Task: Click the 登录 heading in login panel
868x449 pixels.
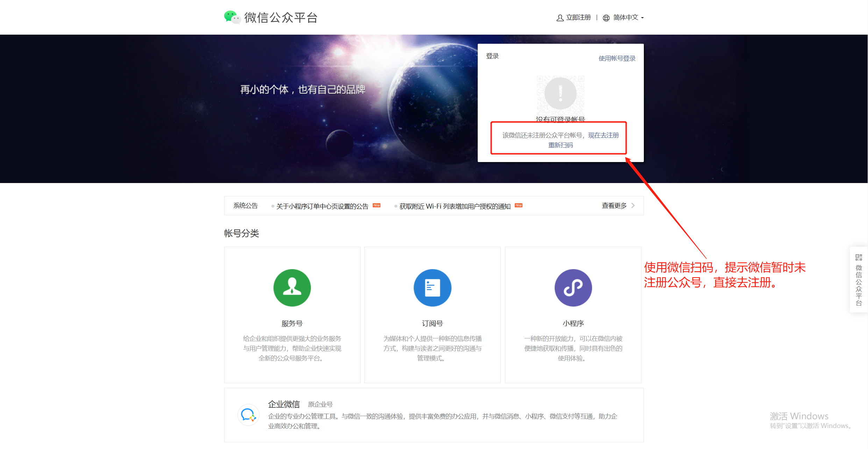Action: 492,56
